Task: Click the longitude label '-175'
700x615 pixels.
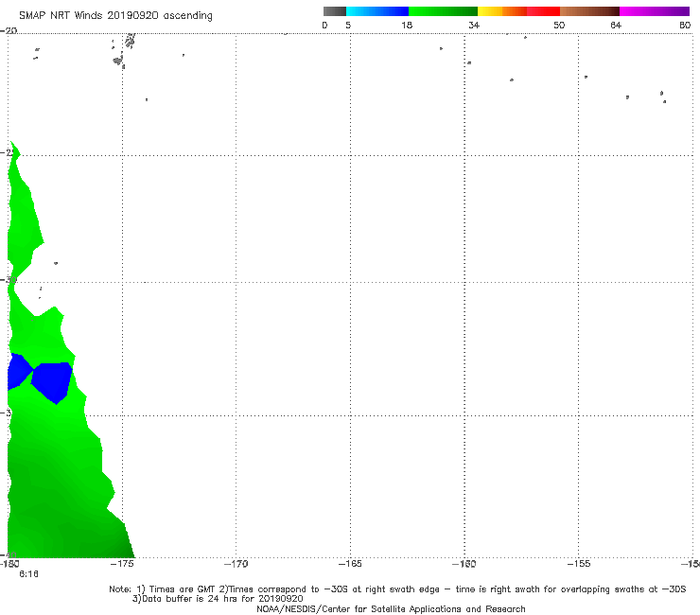Action: click(x=122, y=564)
